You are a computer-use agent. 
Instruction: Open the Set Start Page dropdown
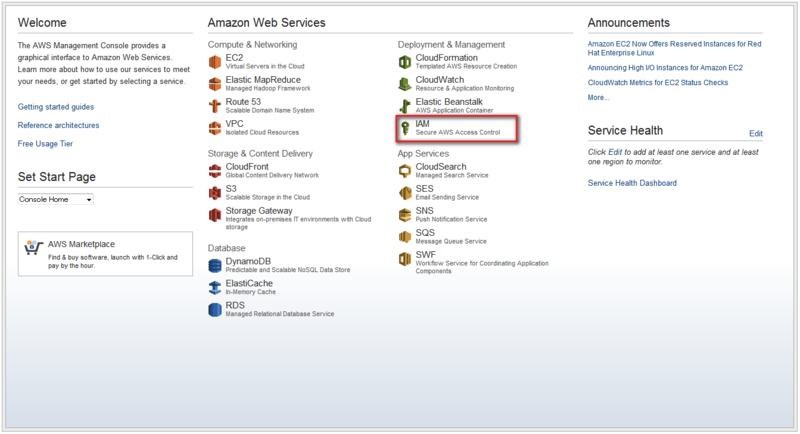56,199
